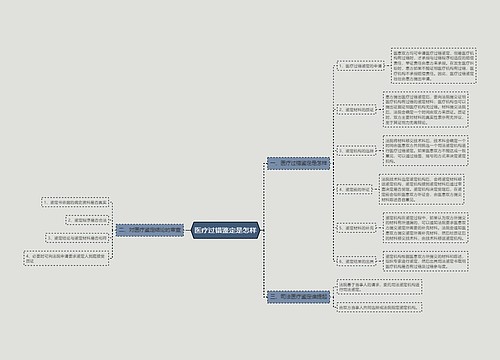This screenshot has width=500, height=360.
Task: Select branch node 一、医疗过错鉴定是怎样
Action: pyautogui.click(x=298, y=163)
